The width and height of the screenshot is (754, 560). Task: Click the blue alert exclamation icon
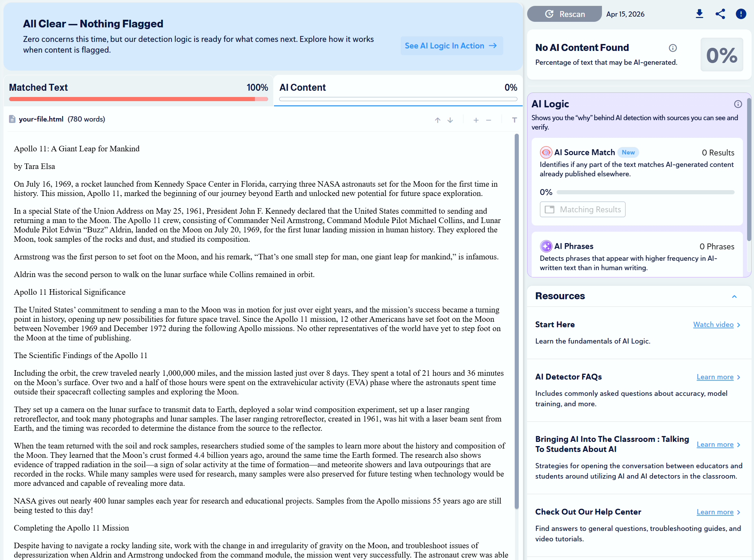[740, 14]
